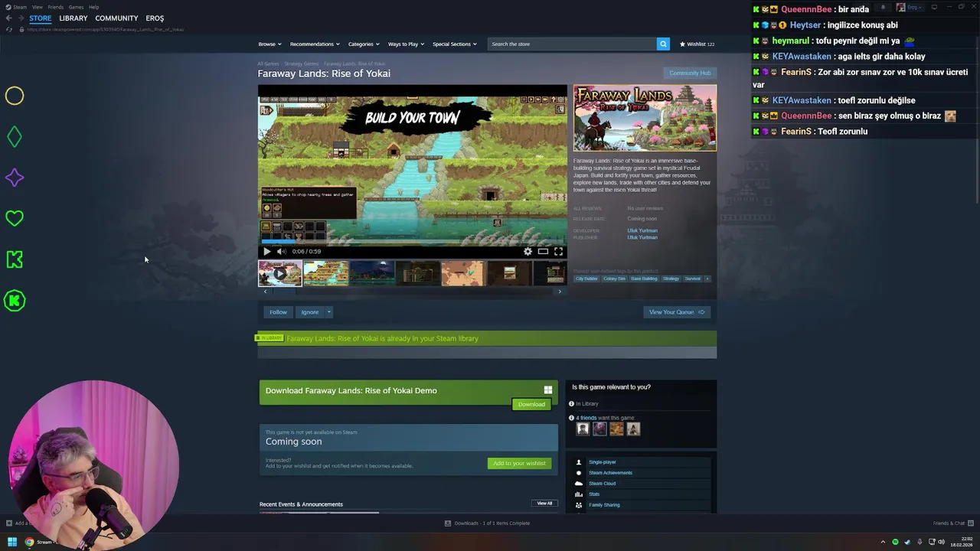Seek on the trailer progress bar
The height and width of the screenshot is (551, 980).
point(413,243)
